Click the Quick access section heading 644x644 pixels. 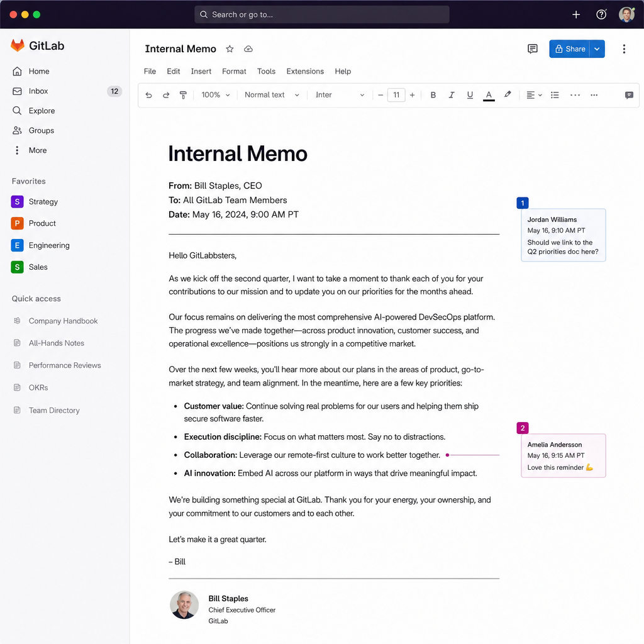pyautogui.click(x=36, y=299)
